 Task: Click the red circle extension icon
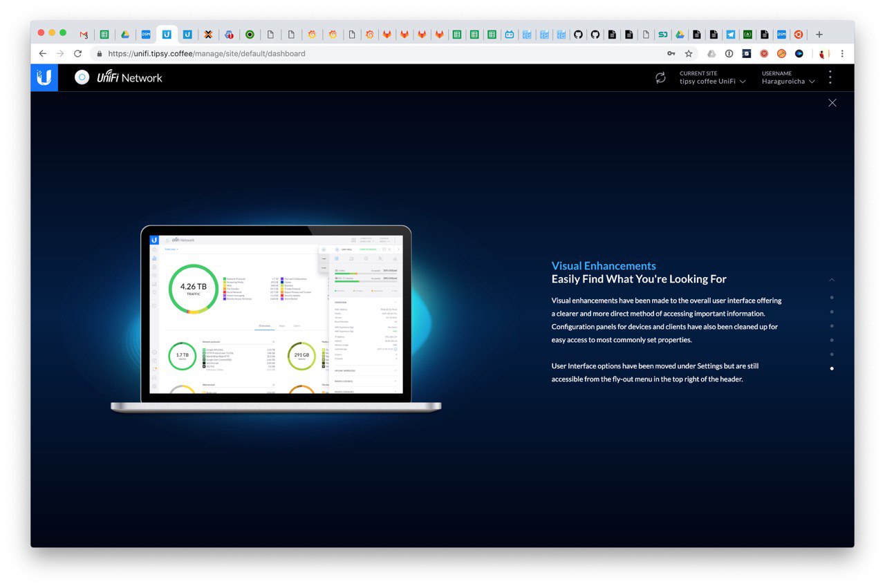click(x=764, y=53)
